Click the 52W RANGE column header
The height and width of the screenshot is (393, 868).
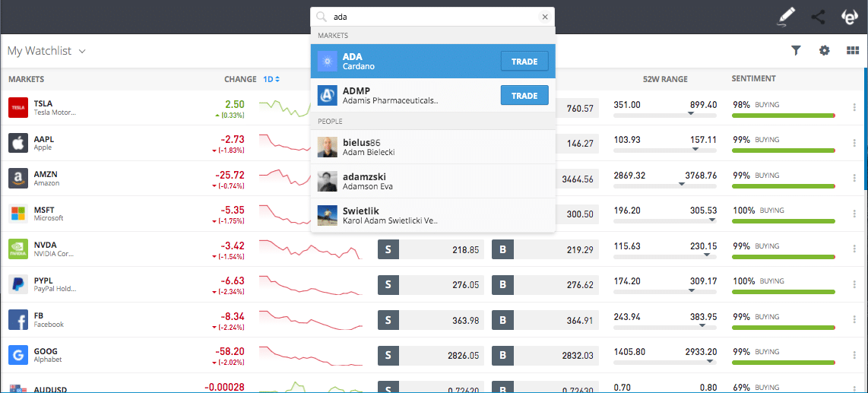click(665, 79)
